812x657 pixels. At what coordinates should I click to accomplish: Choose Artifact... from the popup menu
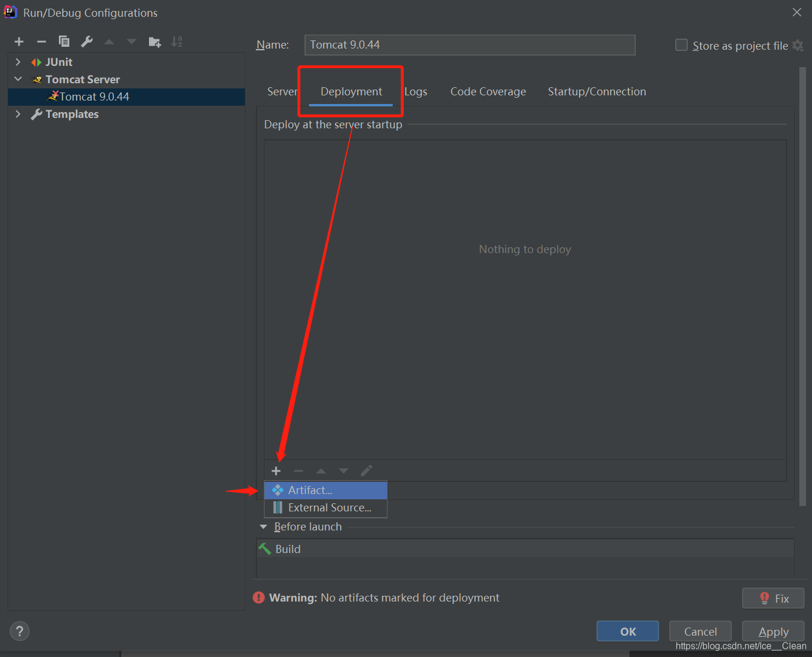(x=326, y=490)
